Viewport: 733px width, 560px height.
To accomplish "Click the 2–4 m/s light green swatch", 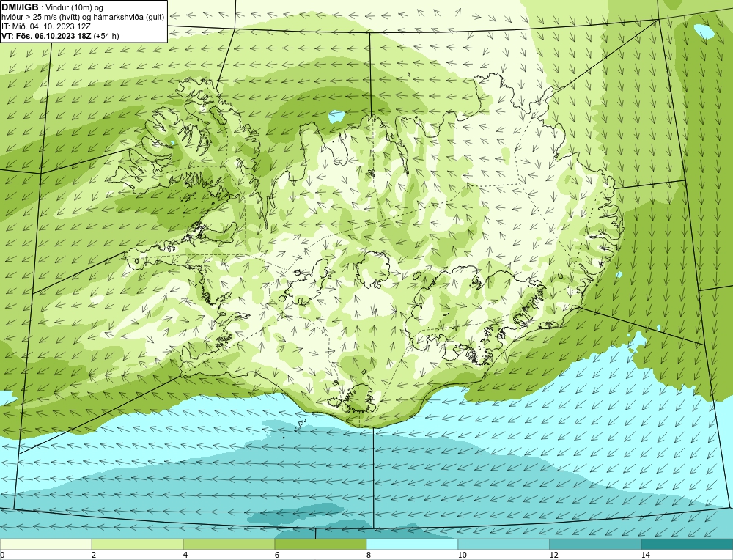I will (x=138, y=544).
